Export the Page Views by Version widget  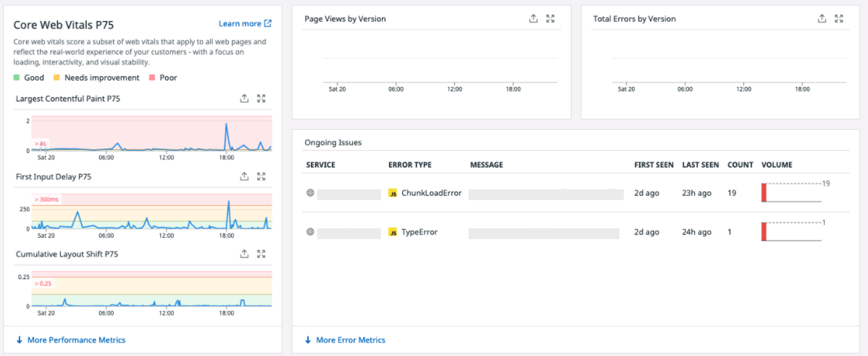pos(533,19)
